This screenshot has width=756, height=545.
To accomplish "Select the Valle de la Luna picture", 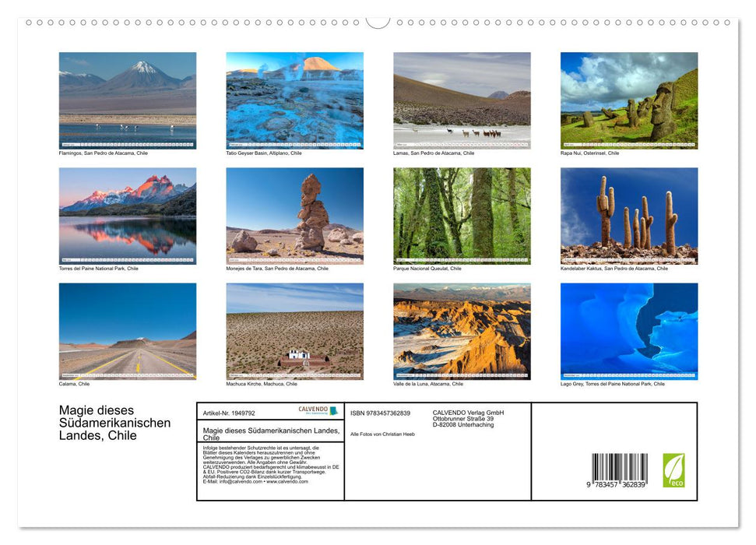I will 462,331.
